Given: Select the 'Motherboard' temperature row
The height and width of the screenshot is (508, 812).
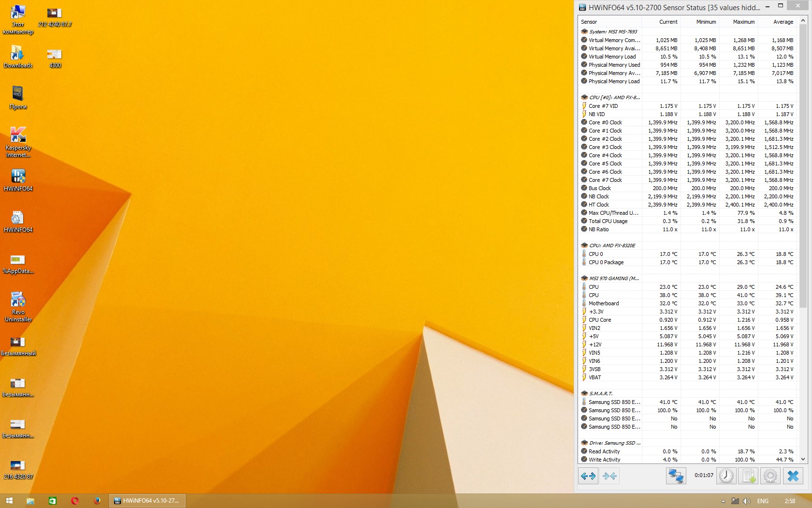Looking at the screenshot, I should click(x=687, y=303).
